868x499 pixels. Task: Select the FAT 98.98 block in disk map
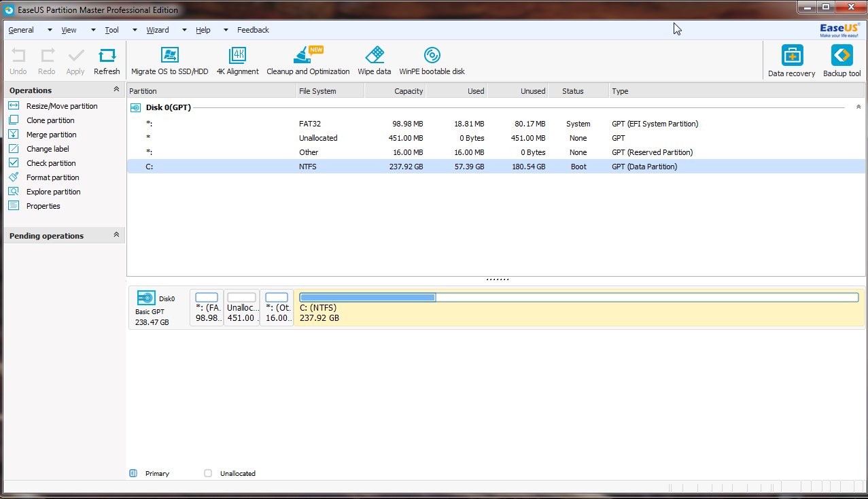(x=207, y=307)
